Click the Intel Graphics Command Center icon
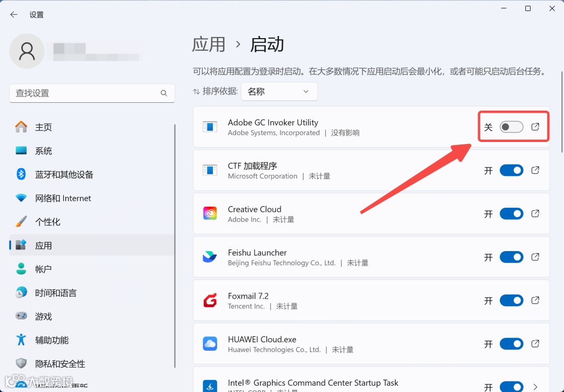This screenshot has height=392, width=564. click(x=210, y=386)
